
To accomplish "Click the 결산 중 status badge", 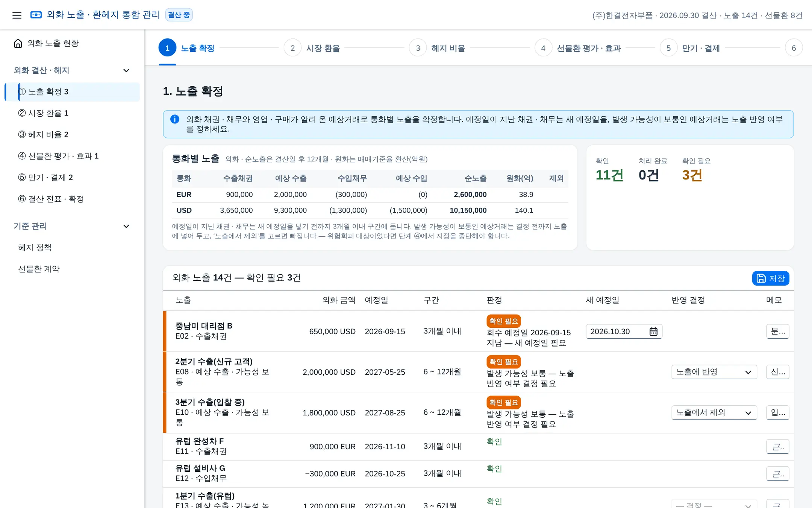I will [179, 15].
